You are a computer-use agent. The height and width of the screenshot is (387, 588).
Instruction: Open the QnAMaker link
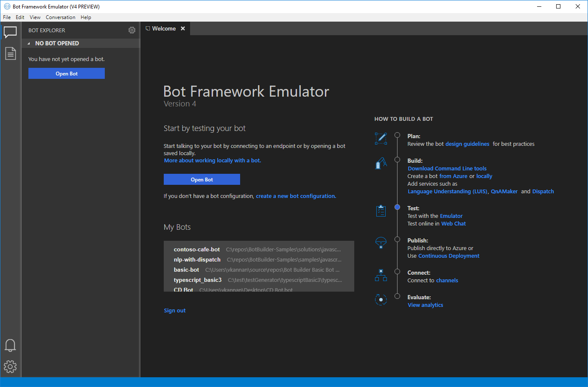pyautogui.click(x=504, y=192)
